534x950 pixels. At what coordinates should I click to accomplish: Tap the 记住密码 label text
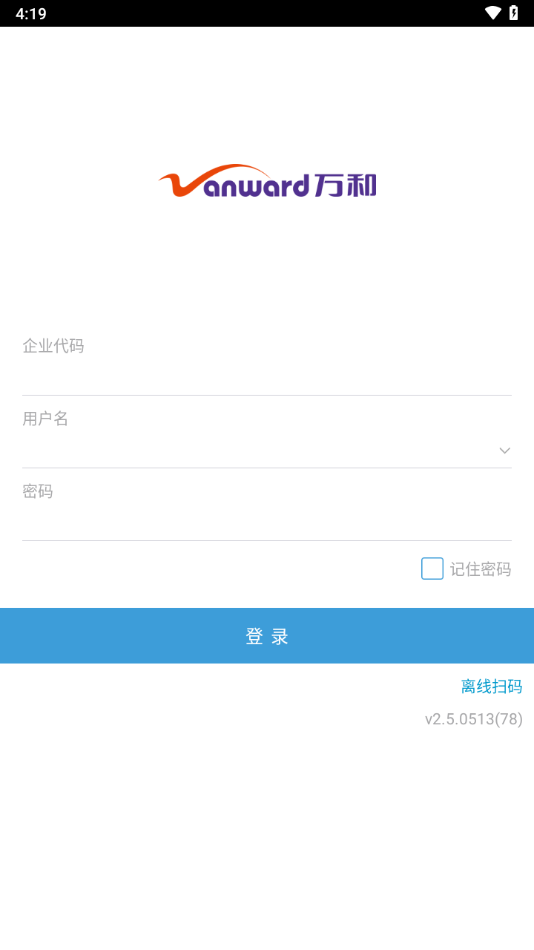(480, 569)
